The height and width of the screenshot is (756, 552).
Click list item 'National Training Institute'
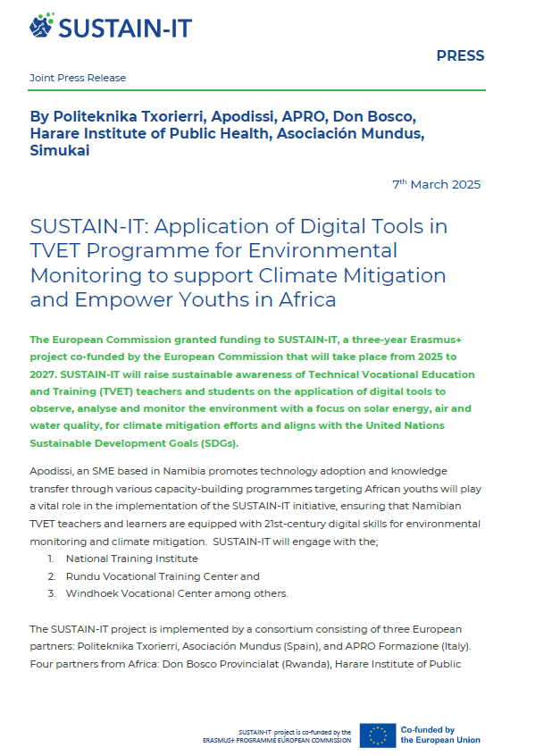point(132,559)
